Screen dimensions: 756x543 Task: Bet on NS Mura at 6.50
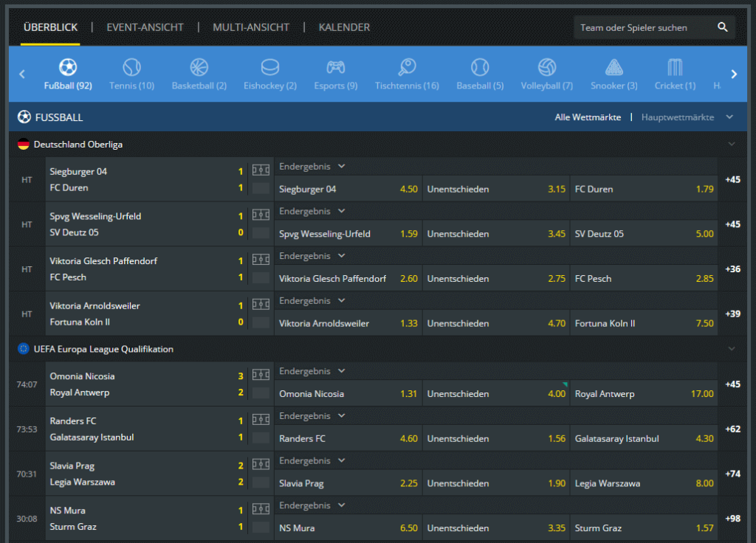348,528
